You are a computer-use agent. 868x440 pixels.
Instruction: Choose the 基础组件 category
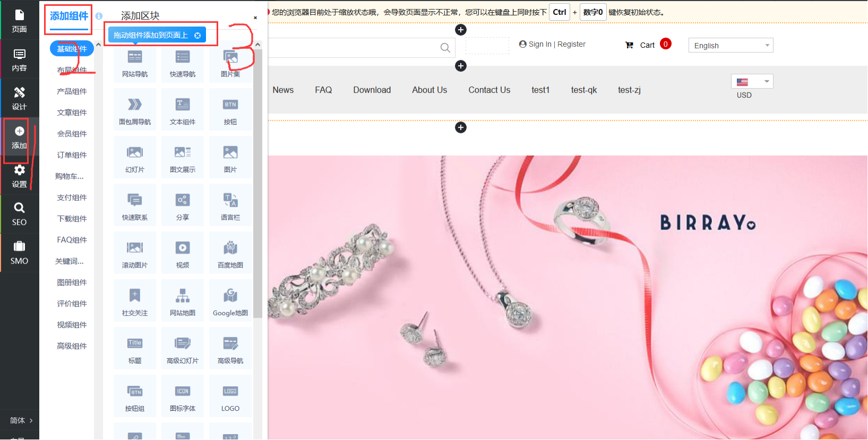pyautogui.click(x=72, y=48)
